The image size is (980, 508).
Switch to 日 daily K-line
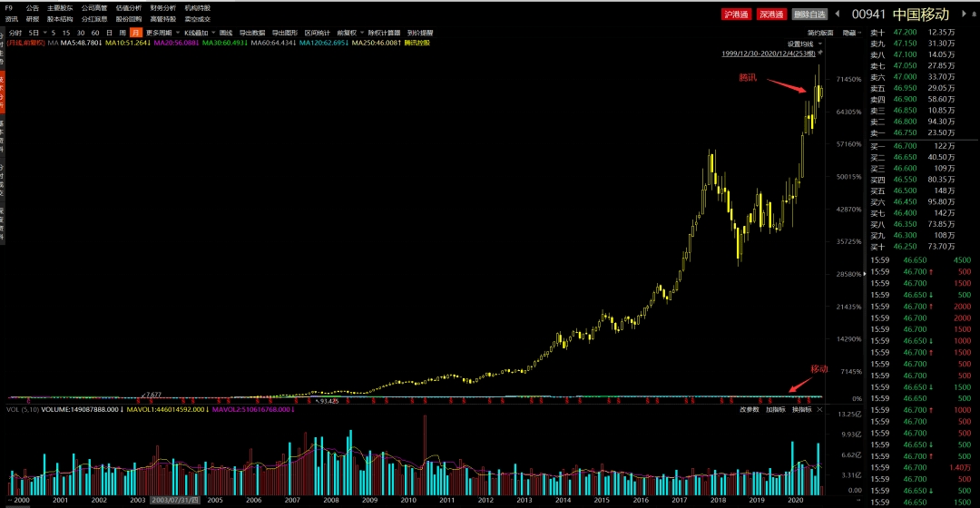click(110, 33)
